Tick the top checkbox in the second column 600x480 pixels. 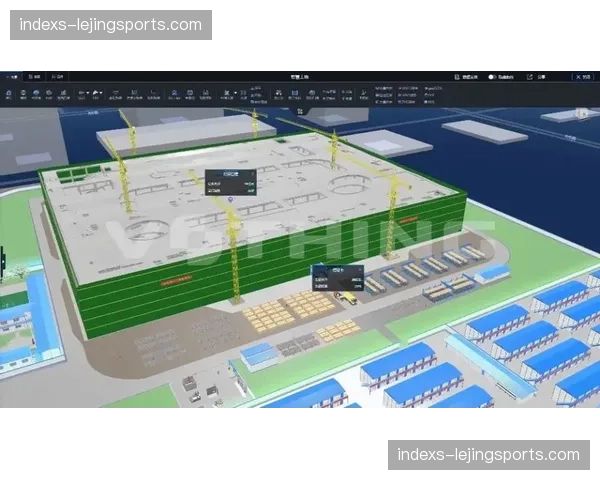click(x=399, y=87)
